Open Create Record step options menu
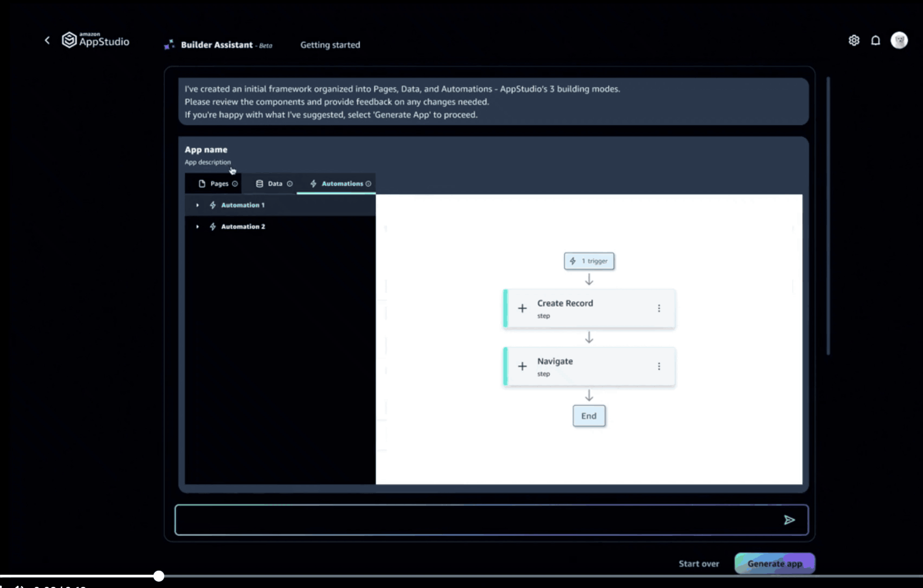The image size is (923, 588). click(x=659, y=308)
